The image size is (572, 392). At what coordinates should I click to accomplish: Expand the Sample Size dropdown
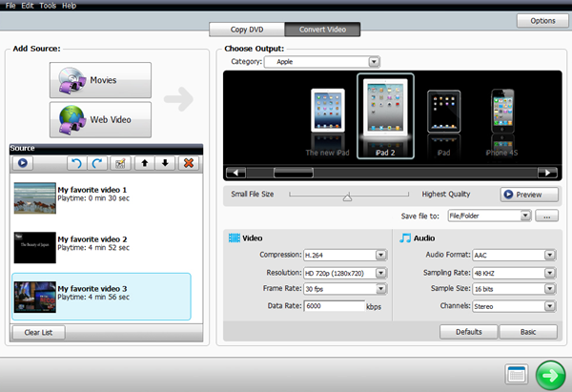550,289
